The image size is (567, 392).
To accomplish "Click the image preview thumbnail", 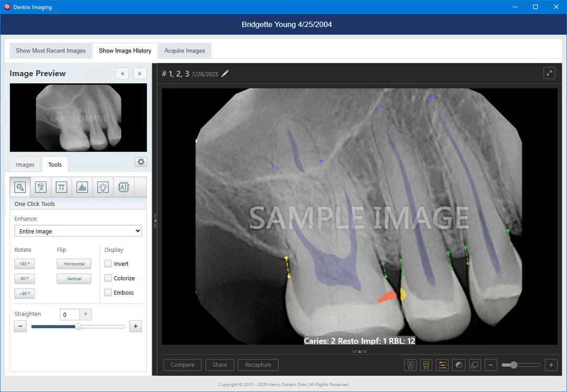I will (x=78, y=118).
